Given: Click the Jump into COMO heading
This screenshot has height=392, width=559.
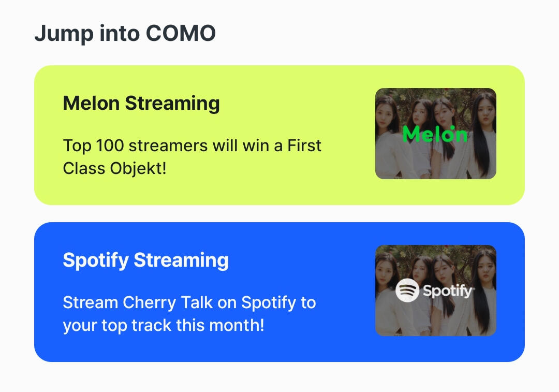Looking at the screenshot, I should tap(125, 34).
